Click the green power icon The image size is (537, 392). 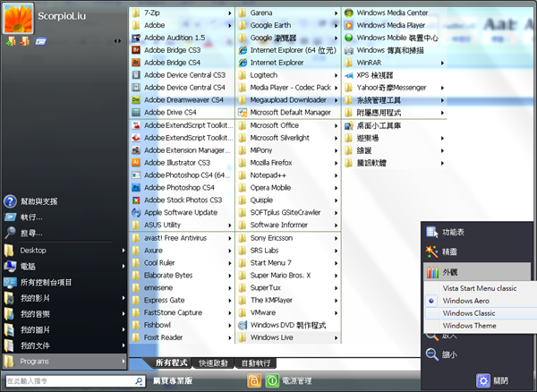click(272, 380)
